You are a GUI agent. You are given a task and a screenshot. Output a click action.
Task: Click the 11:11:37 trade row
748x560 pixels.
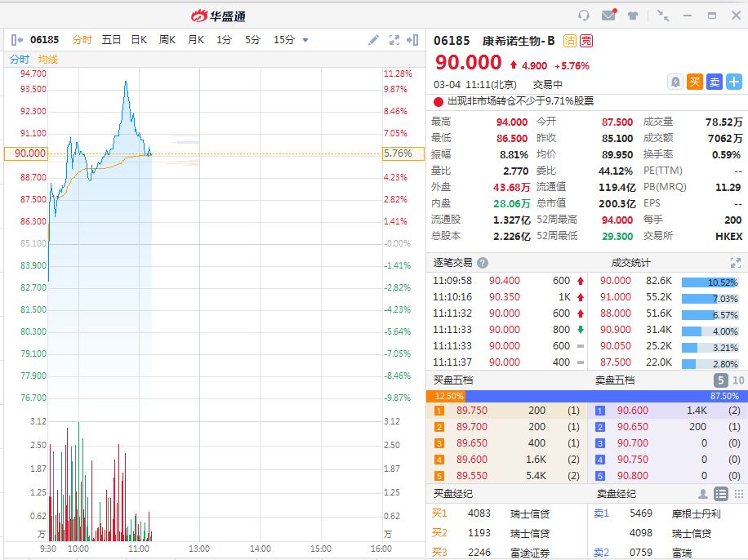[x=506, y=362]
